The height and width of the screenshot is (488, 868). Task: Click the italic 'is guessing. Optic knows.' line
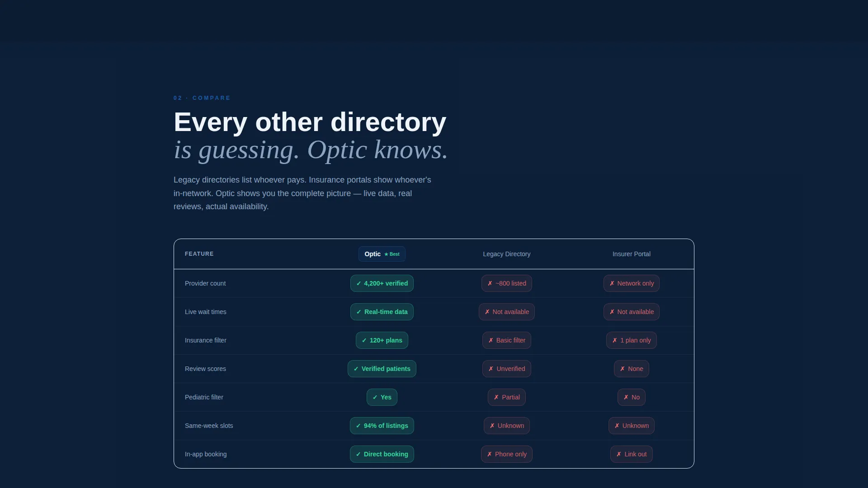(311, 150)
